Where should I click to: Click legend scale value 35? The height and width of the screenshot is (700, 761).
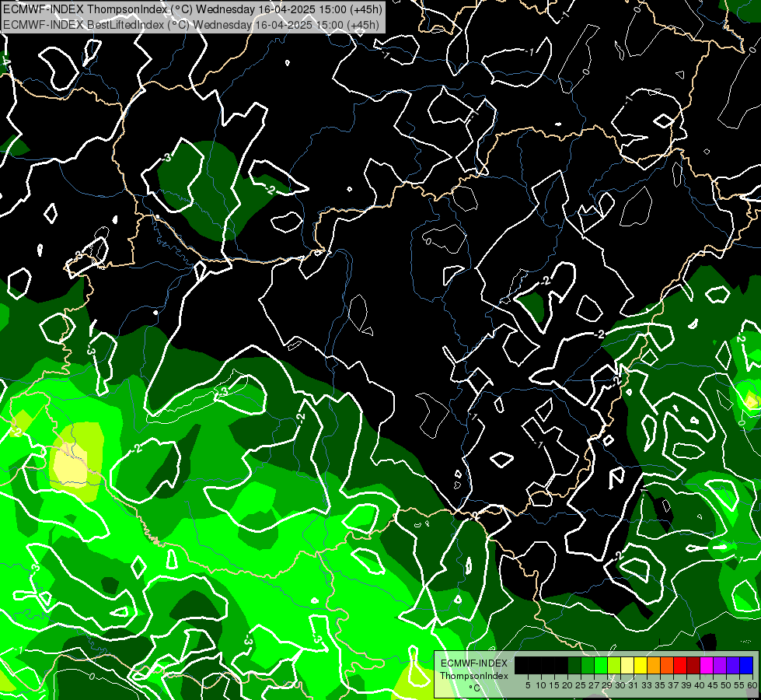click(x=660, y=685)
